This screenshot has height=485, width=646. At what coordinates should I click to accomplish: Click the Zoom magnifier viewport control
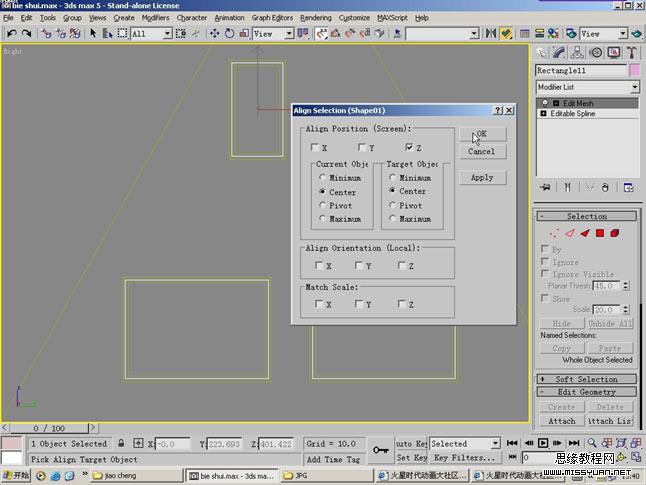coord(592,443)
